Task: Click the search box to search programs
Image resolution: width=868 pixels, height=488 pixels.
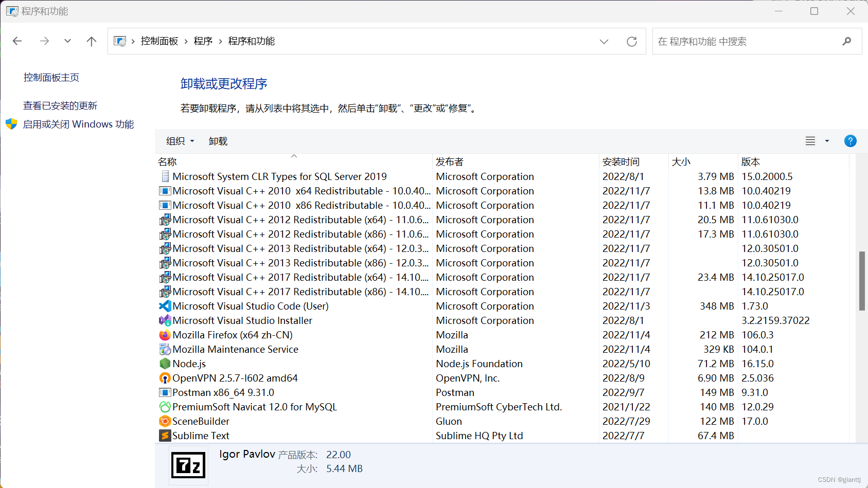Action: [741, 41]
